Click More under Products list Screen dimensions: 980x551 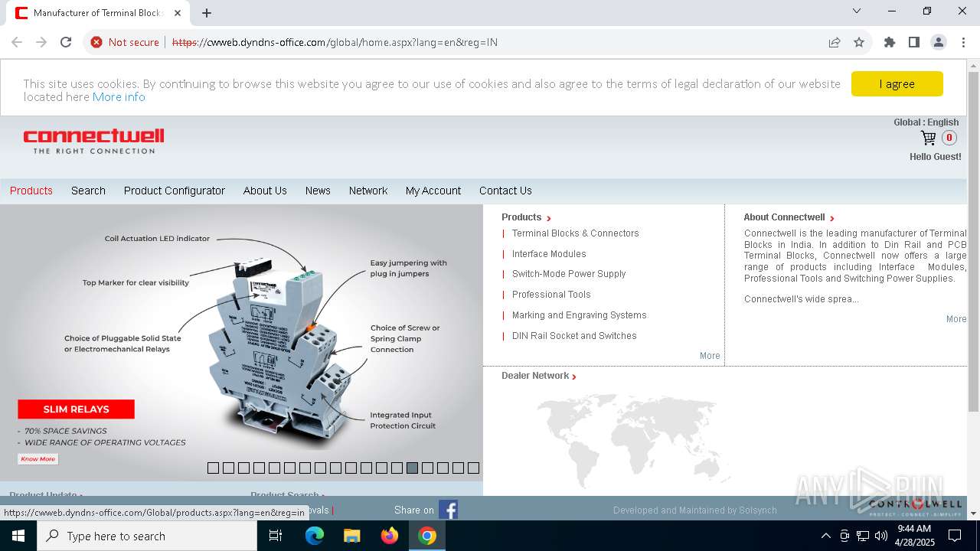tap(710, 356)
